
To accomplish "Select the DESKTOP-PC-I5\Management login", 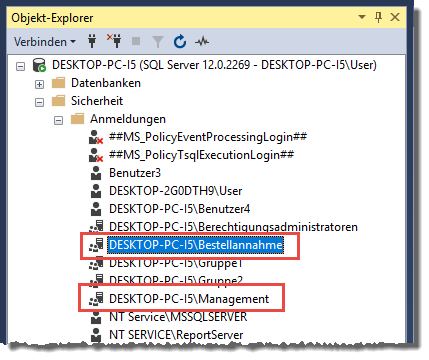I will click(x=189, y=299).
